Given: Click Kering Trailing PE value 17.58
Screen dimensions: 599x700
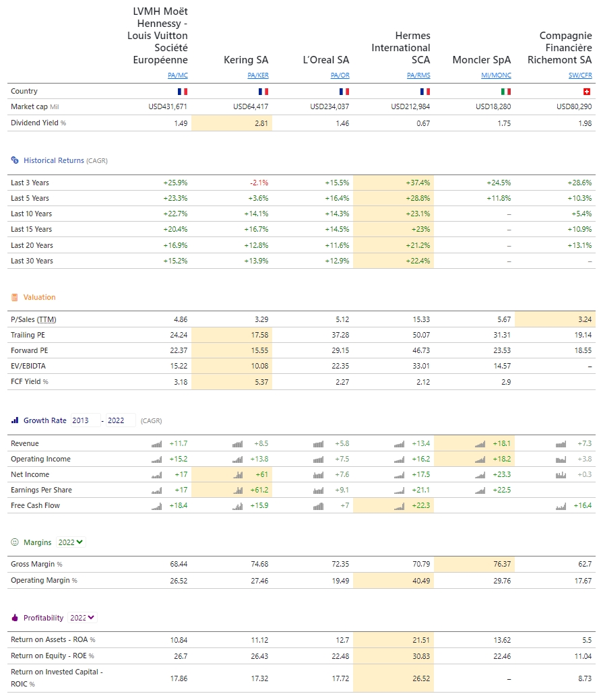Looking at the screenshot, I should pyautogui.click(x=260, y=335).
